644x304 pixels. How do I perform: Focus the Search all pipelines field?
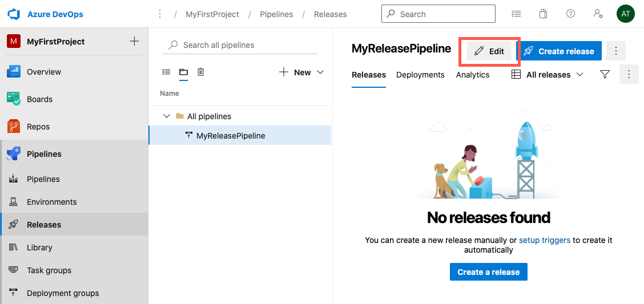pyautogui.click(x=240, y=45)
